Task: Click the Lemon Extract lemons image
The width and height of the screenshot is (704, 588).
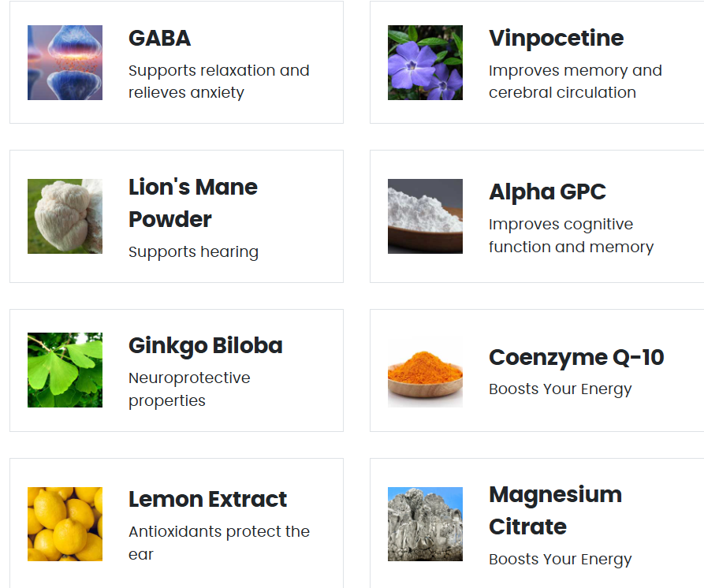Action: [x=65, y=523]
